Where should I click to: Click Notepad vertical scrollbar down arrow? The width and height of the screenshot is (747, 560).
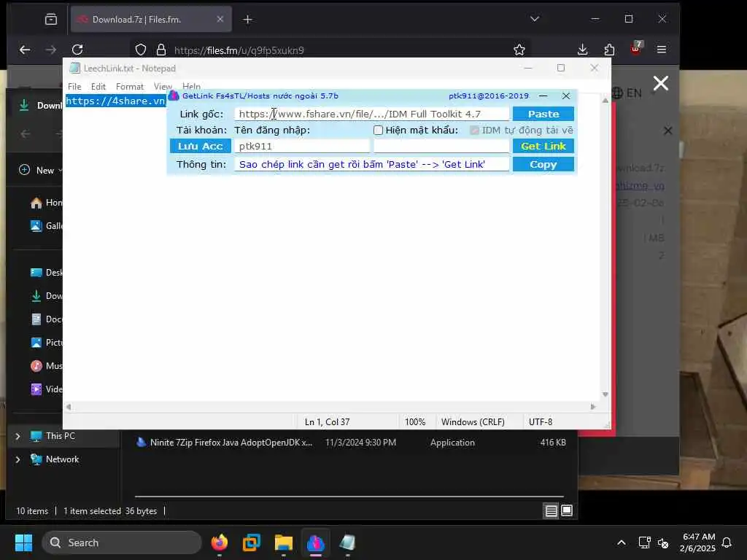pyautogui.click(x=605, y=394)
